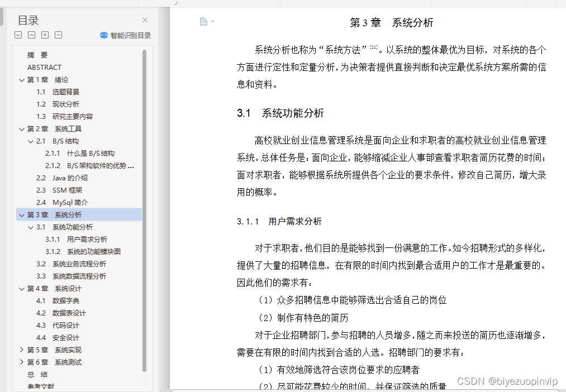Screen dimensions: 566x392
Task: Select outline entry 4.2 数据表设计
Action: (61, 313)
